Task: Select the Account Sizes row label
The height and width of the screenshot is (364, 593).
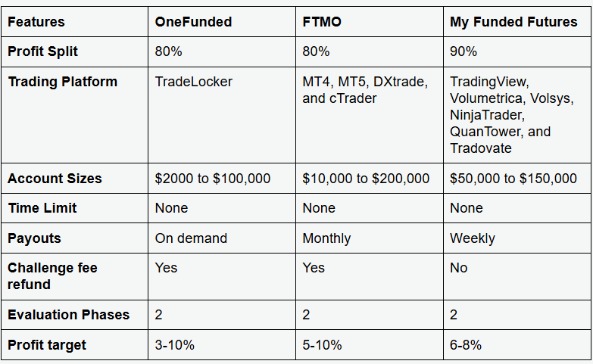Action: pos(55,179)
